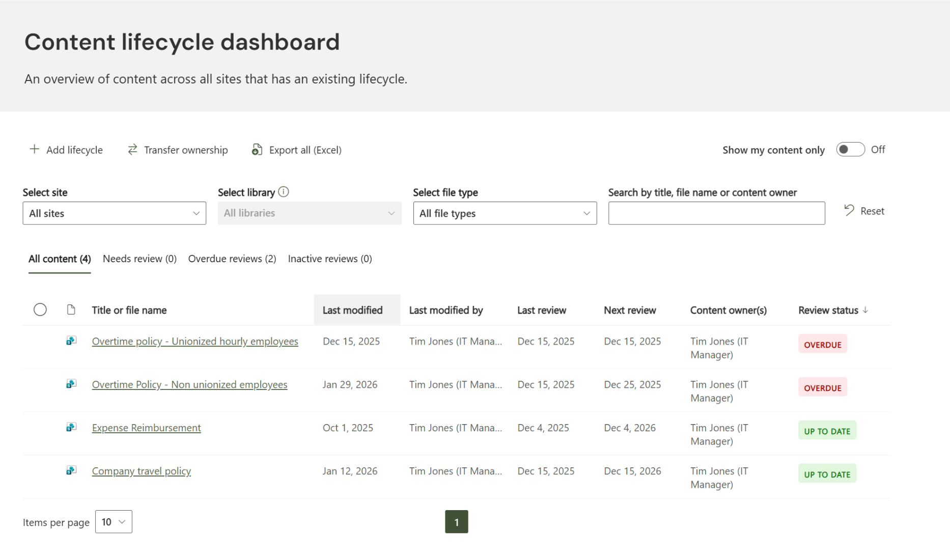Expand the Select file type dropdown
This screenshot has width=950, height=560.
(x=505, y=213)
